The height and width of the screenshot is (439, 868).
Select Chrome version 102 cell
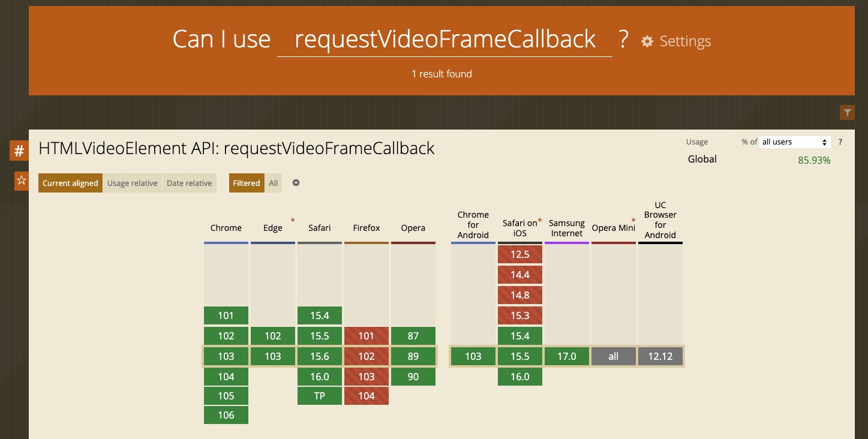[x=226, y=336]
